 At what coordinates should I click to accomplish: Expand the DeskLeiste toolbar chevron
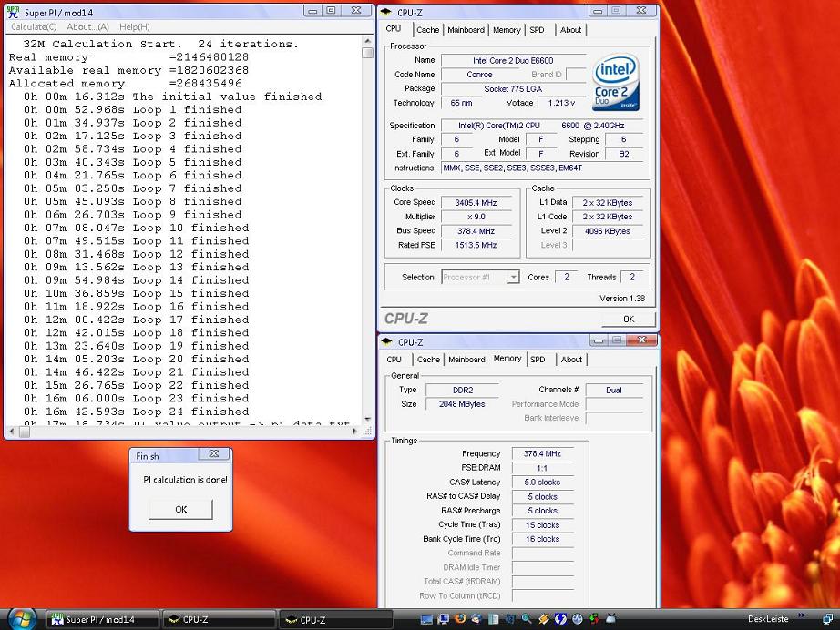click(x=802, y=615)
